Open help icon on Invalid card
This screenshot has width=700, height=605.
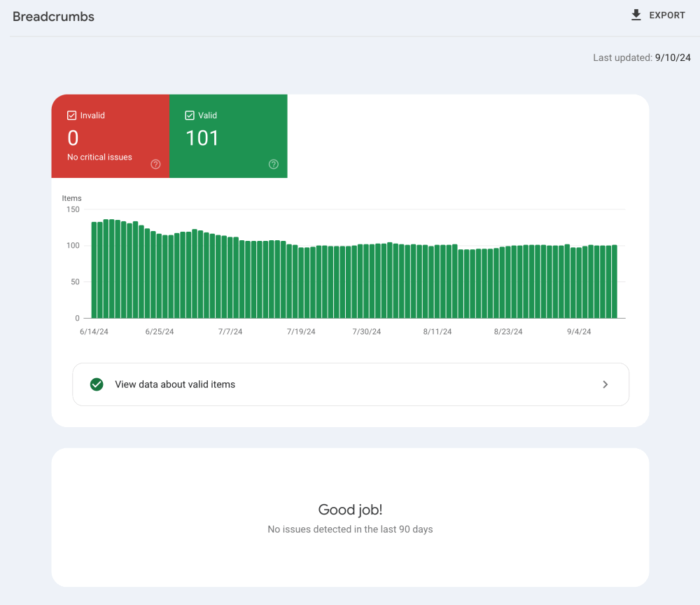coord(156,164)
